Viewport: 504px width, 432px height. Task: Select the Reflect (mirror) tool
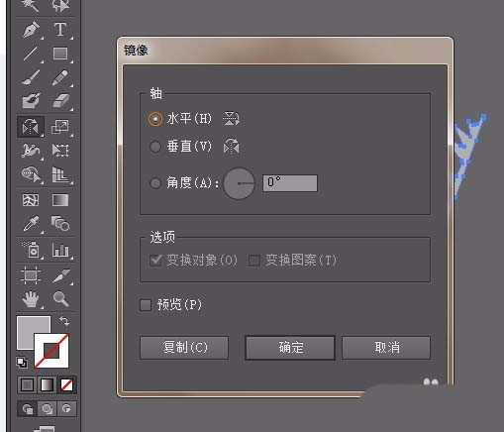pyautogui.click(x=31, y=127)
